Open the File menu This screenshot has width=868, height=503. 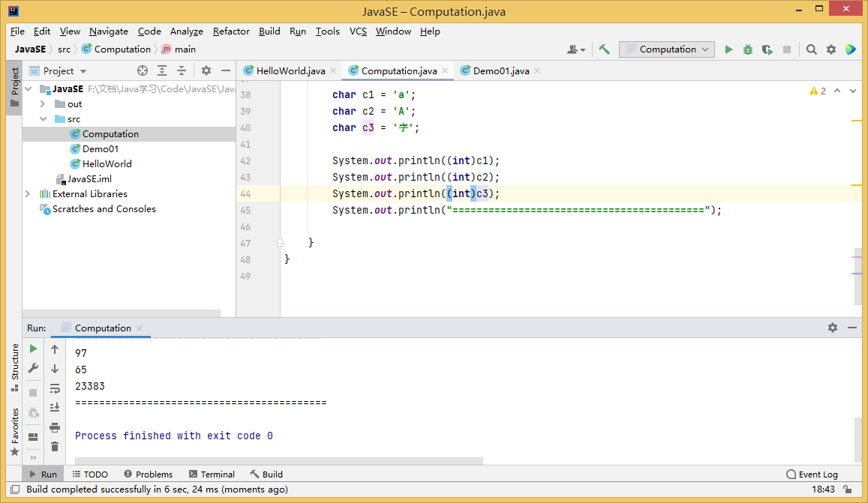[x=17, y=31]
